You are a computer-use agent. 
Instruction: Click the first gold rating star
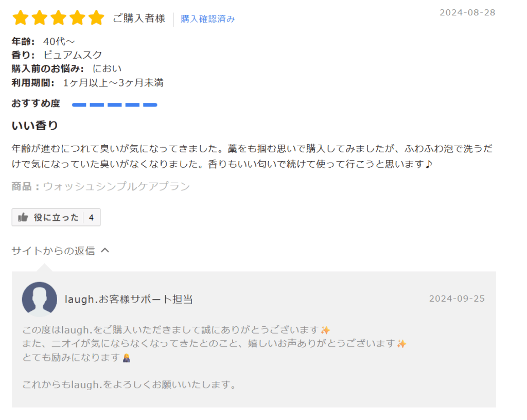(21, 19)
